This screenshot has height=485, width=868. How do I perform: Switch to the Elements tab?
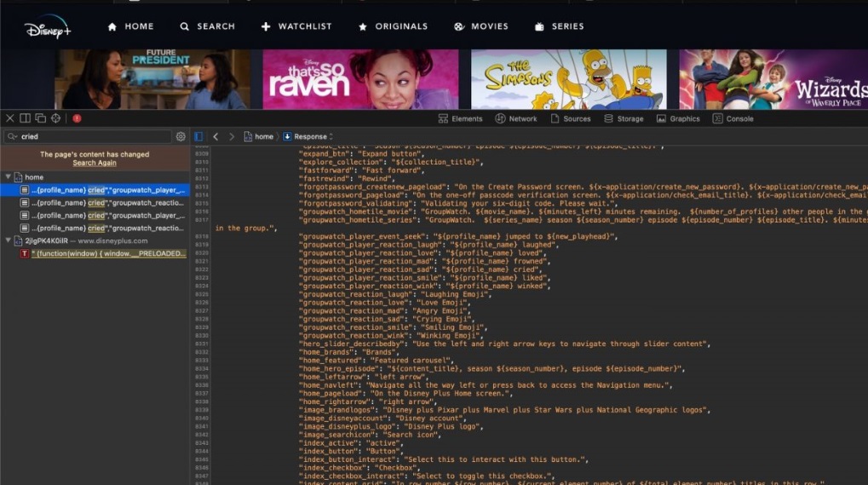coord(461,118)
